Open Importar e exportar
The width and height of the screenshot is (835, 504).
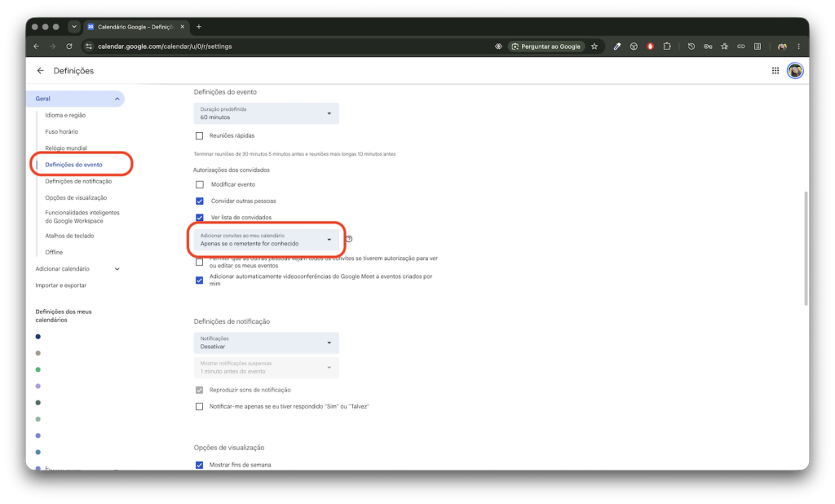coord(60,285)
